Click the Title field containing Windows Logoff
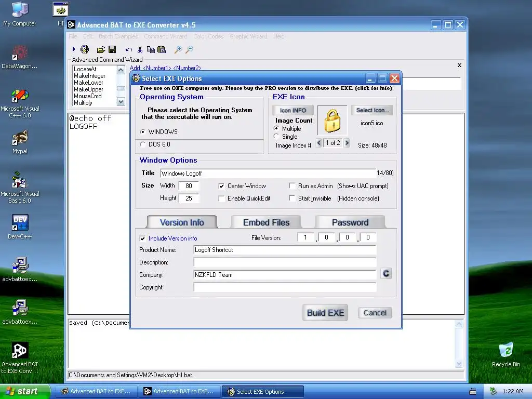This screenshot has width=532, height=399. click(268, 174)
